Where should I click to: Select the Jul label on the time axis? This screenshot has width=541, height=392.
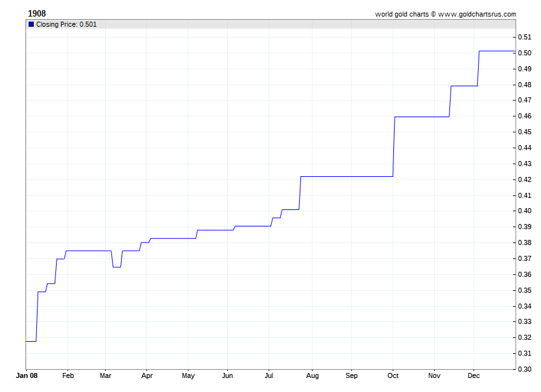coord(269,375)
